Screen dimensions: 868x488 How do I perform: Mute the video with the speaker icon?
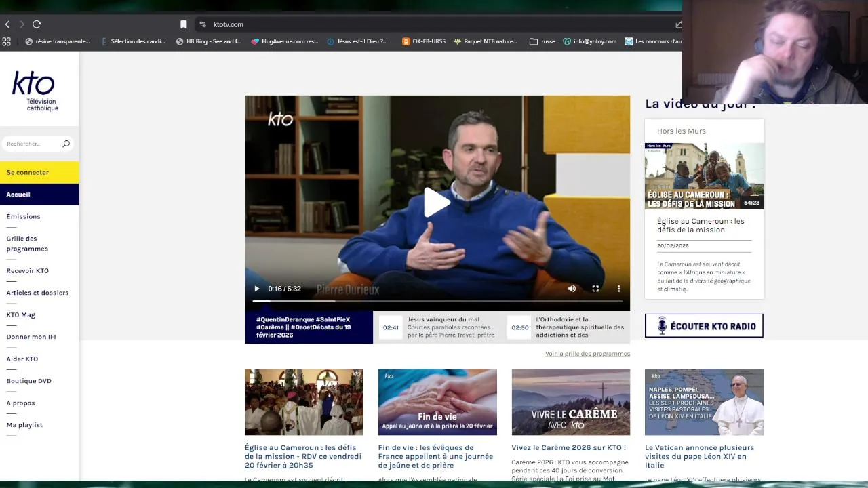click(572, 289)
